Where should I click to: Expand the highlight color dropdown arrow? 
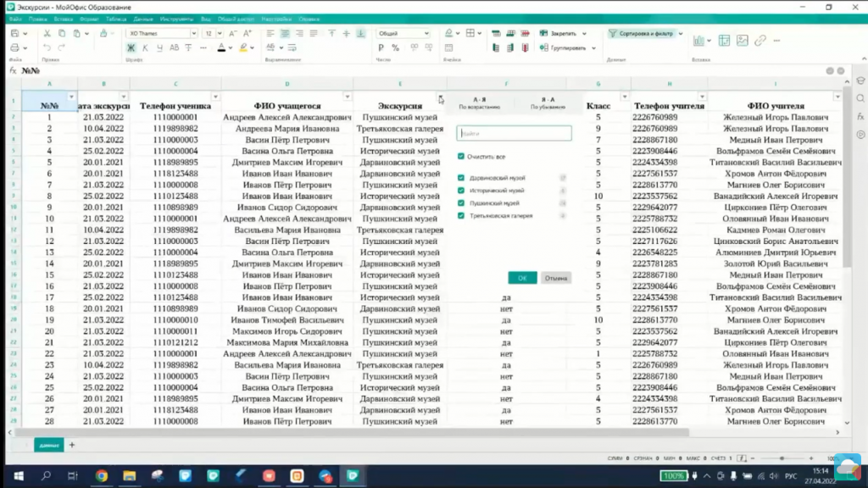point(252,48)
